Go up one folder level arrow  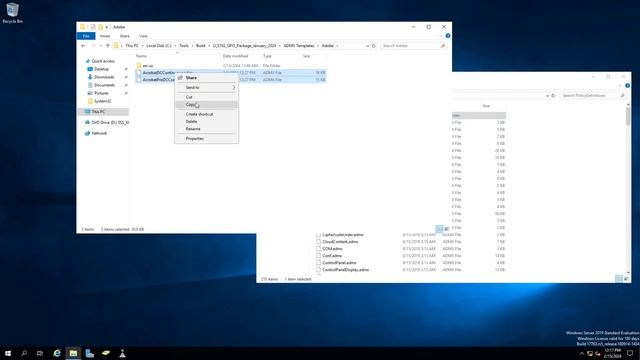[108, 46]
